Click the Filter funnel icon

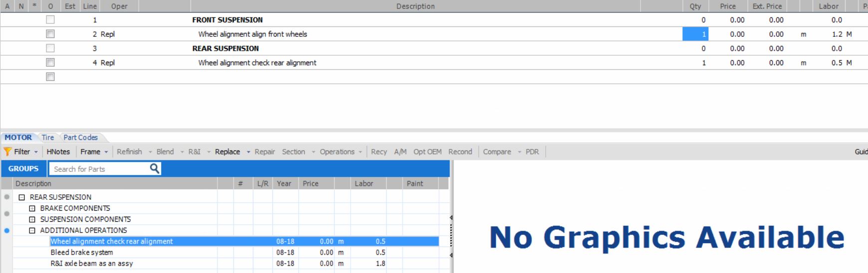(7, 152)
